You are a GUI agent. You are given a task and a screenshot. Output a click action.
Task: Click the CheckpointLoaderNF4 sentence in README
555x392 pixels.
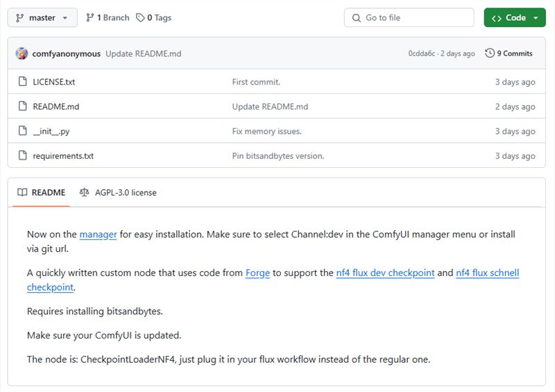[x=229, y=359]
